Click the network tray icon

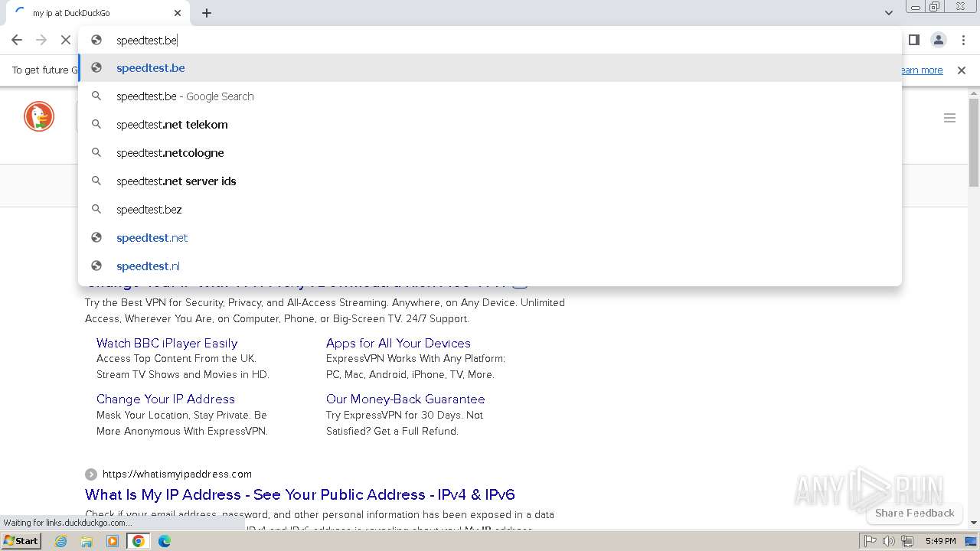[x=907, y=541]
